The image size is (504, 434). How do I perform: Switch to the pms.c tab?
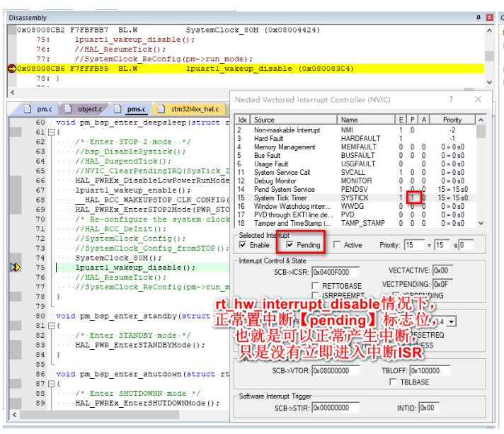coord(137,109)
